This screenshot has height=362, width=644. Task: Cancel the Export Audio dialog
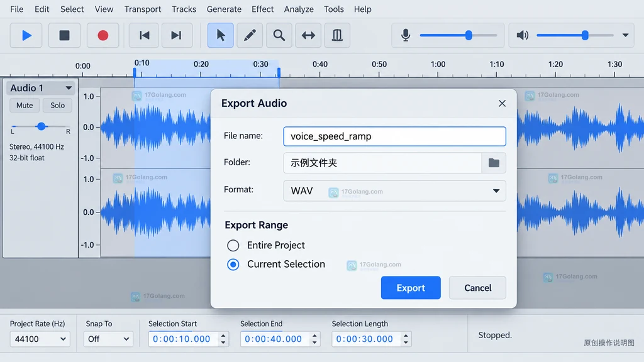pos(478,288)
